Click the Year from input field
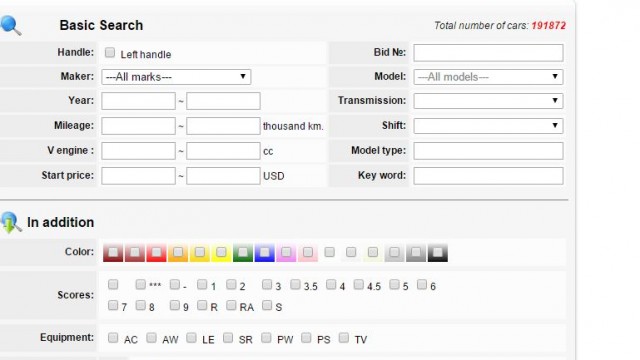This screenshot has height=360, width=640. [138, 101]
